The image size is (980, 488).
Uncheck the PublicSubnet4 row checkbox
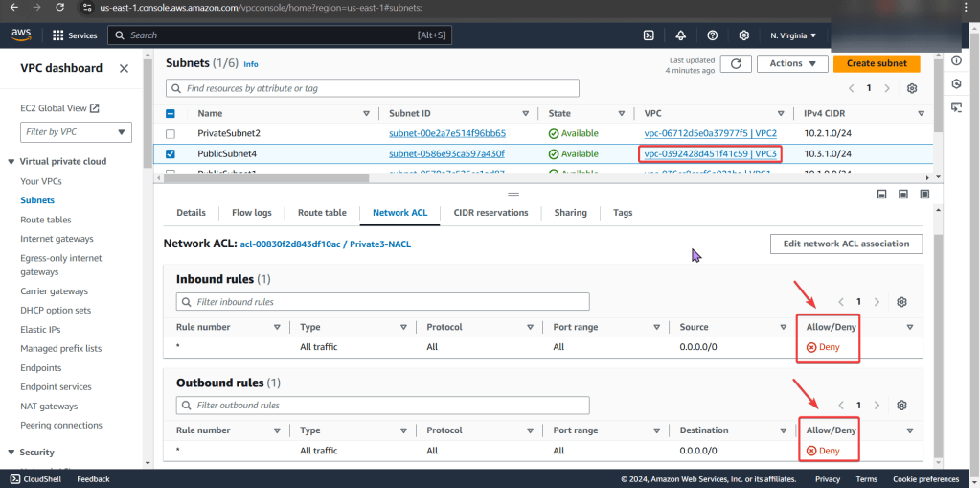point(171,153)
